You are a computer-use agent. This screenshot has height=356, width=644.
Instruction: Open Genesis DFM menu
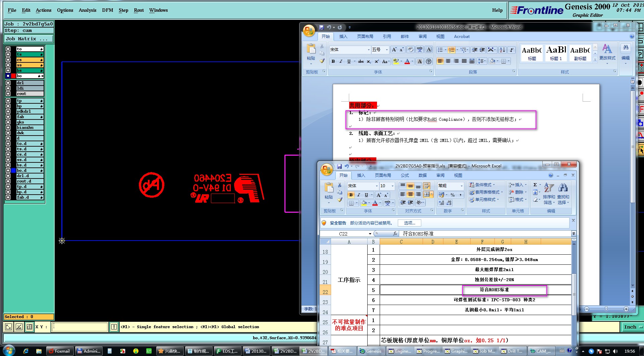pos(108,10)
